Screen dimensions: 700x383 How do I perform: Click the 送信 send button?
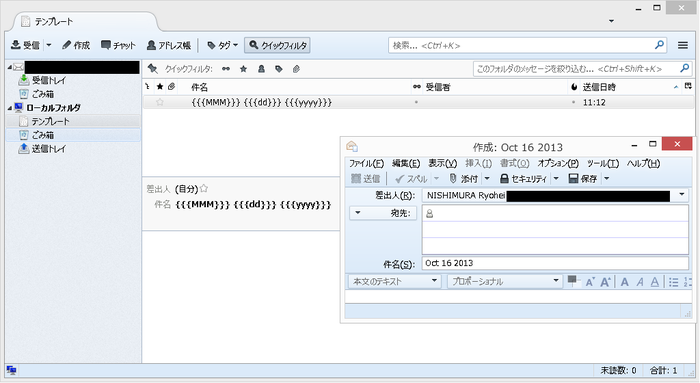(x=365, y=179)
